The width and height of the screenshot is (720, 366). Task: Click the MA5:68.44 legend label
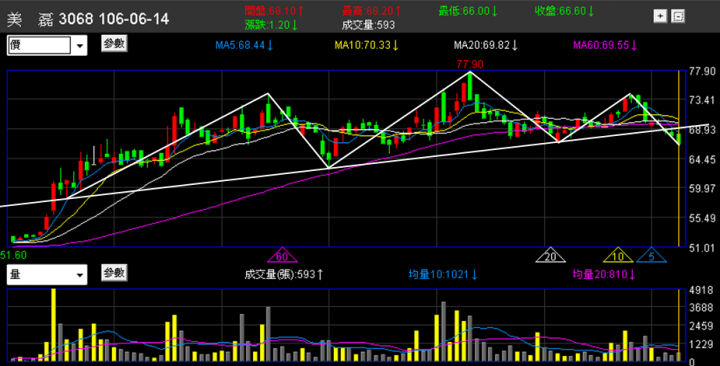tap(244, 45)
